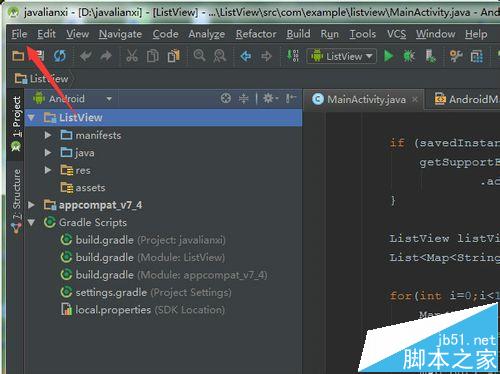Click the Make Project build icon
Image resolution: width=500 pixels, height=374 pixels.
[x=293, y=56]
